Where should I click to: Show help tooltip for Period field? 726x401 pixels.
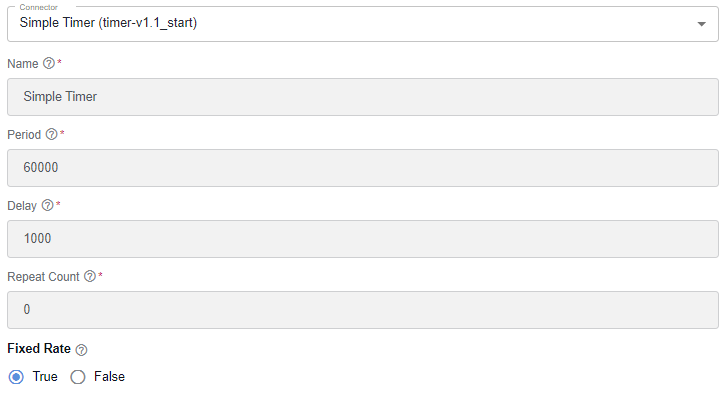pyautogui.click(x=51, y=134)
